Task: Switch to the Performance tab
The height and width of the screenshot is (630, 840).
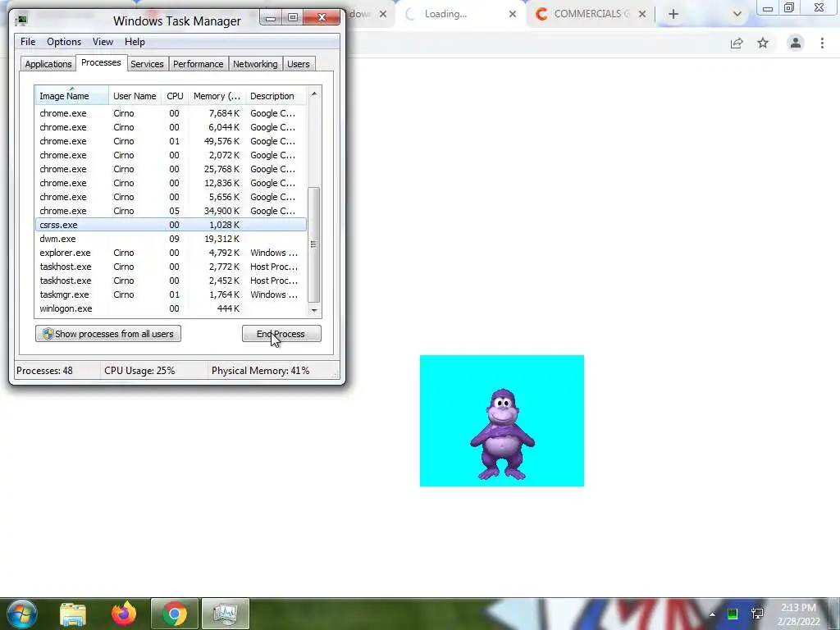Action: (x=198, y=64)
